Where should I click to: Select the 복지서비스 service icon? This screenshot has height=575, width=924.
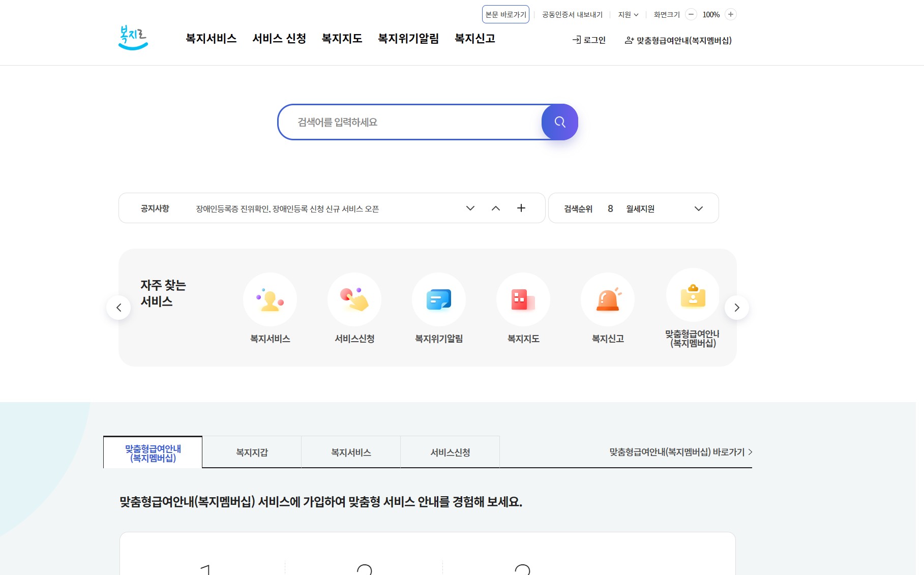pyautogui.click(x=270, y=299)
